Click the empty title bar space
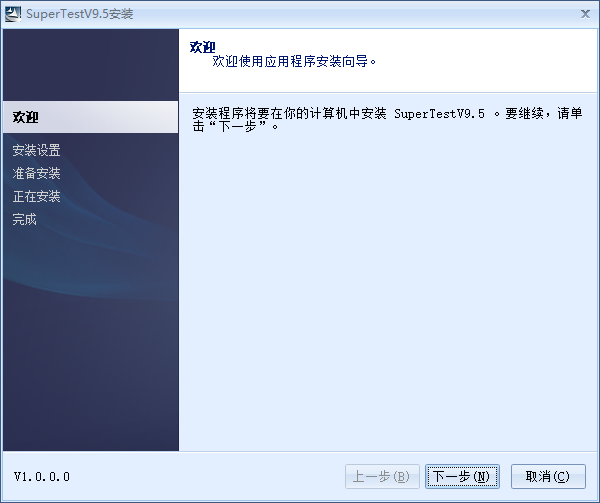 350,13
